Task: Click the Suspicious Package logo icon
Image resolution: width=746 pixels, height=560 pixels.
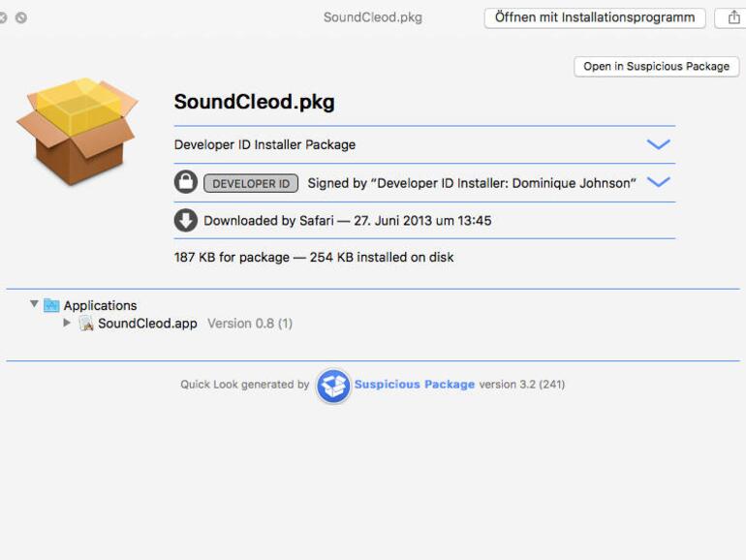Action: click(x=332, y=385)
